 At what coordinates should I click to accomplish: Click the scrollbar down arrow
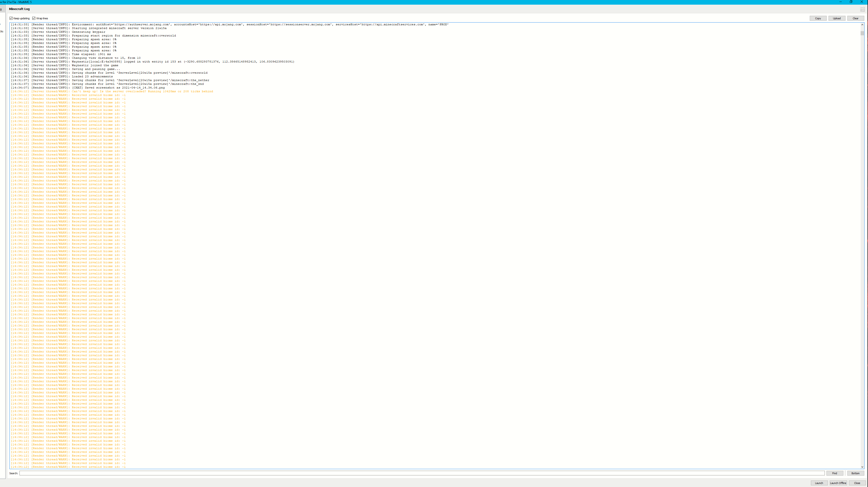pyautogui.click(x=862, y=467)
